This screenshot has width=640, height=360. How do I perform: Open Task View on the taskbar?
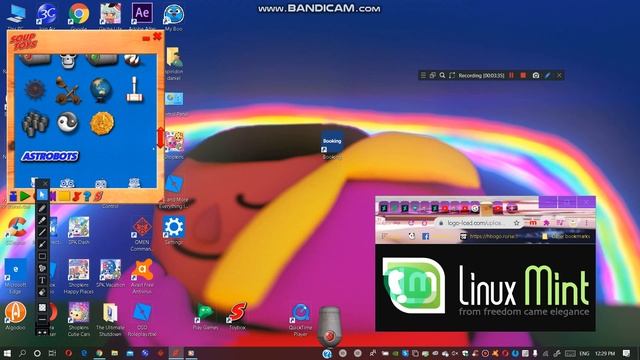tap(53, 353)
